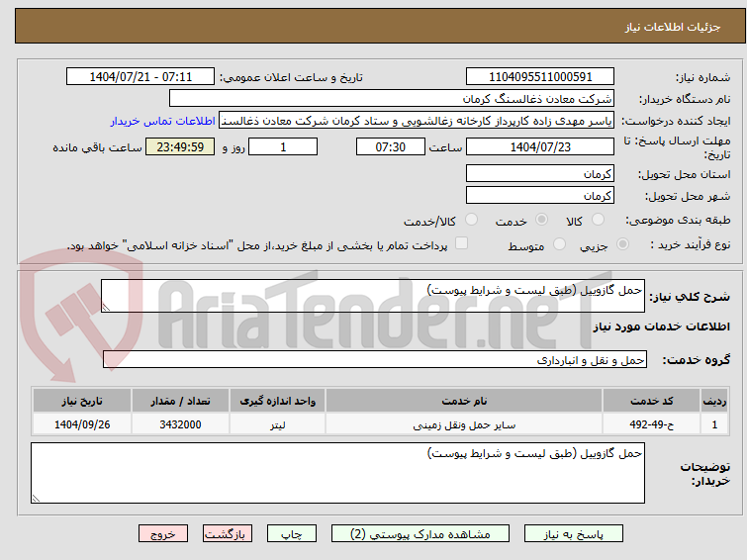Click the need number field 1104095511000591

pos(540,77)
